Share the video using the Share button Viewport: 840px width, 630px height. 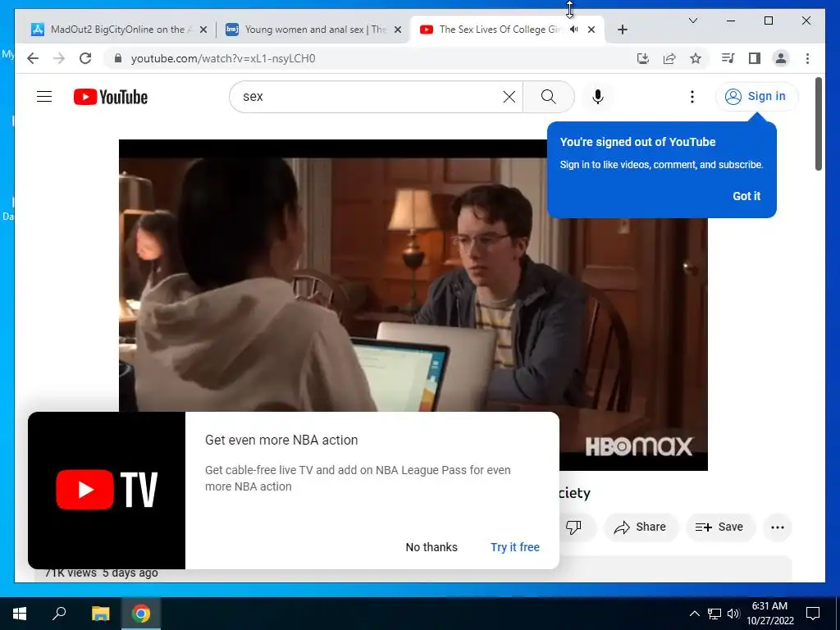[x=641, y=527]
